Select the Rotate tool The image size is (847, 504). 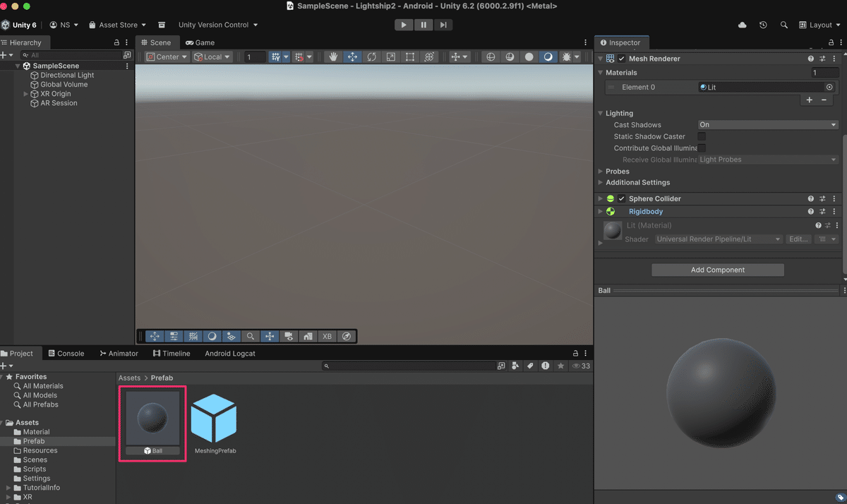coord(371,56)
